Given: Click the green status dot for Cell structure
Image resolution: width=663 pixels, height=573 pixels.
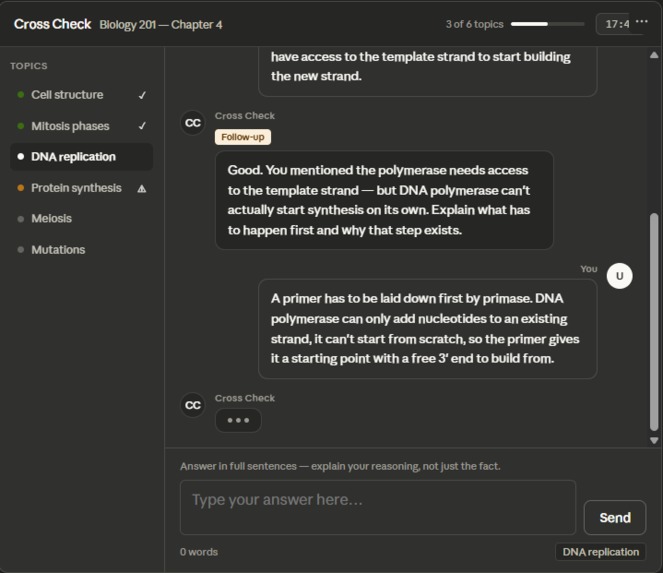Looking at the screenshot, I should point(20,95).
